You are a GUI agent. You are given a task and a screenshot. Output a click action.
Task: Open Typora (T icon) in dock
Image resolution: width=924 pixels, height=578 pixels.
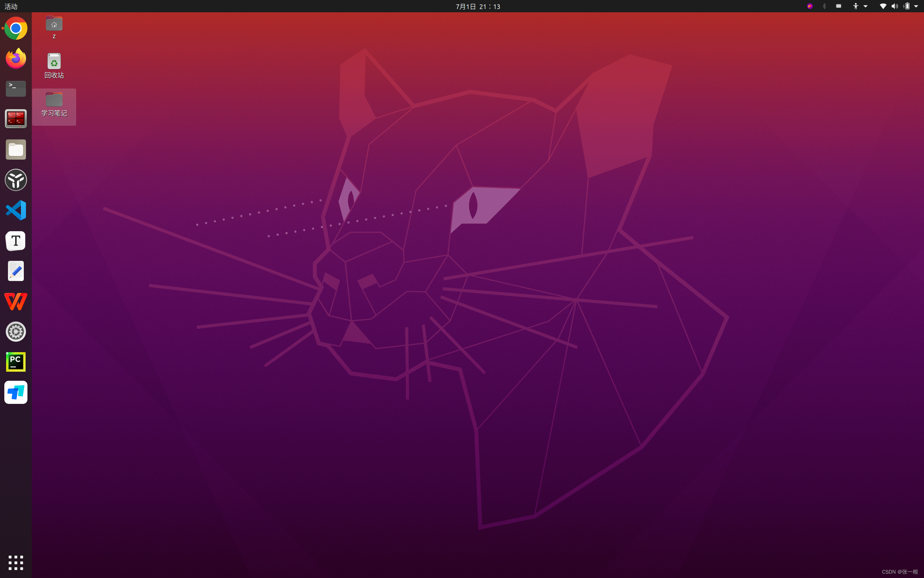tap(16, 241)
